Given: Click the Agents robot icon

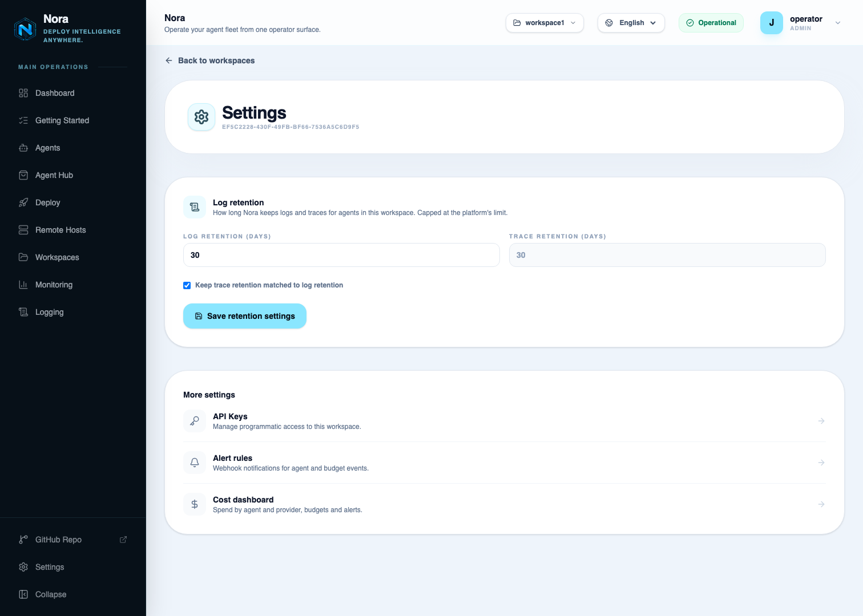Looking at the screenshot, I should coord(23,148).
